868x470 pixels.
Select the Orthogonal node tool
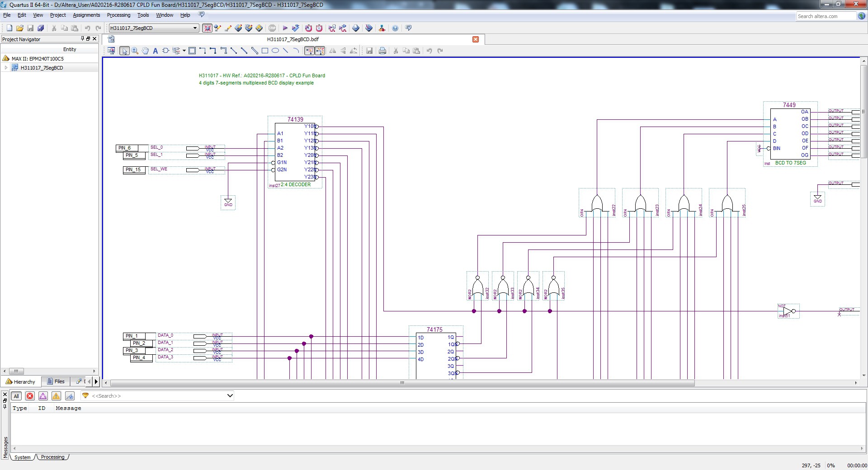point(203,51)
